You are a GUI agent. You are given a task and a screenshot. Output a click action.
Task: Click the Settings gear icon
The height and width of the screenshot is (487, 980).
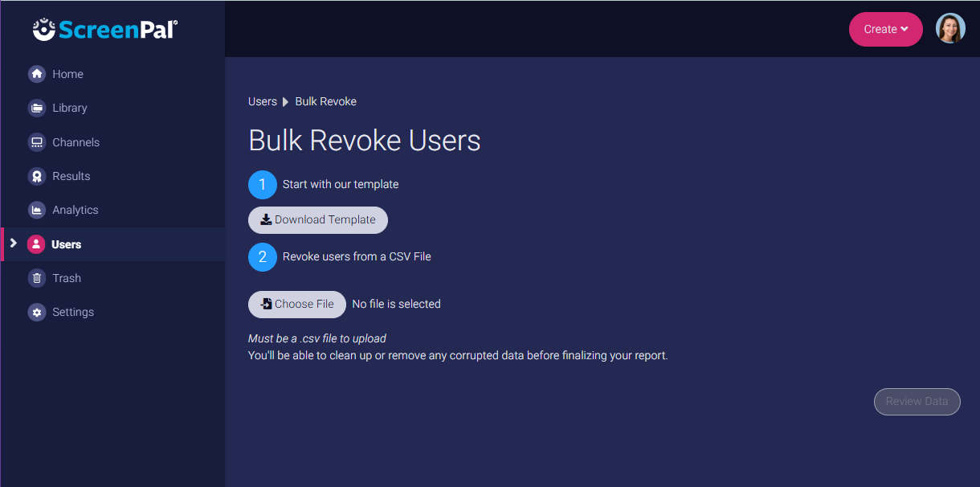(37, 312)
